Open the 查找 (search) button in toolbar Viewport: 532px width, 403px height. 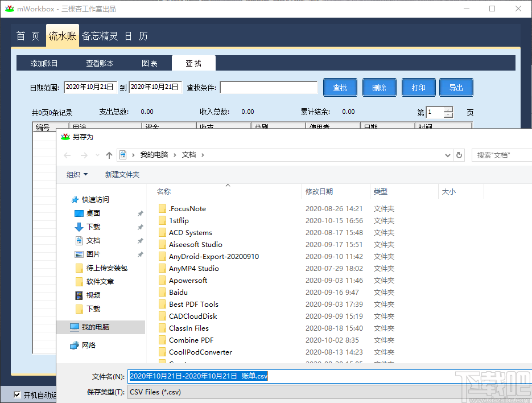click(x=340, y=87)
